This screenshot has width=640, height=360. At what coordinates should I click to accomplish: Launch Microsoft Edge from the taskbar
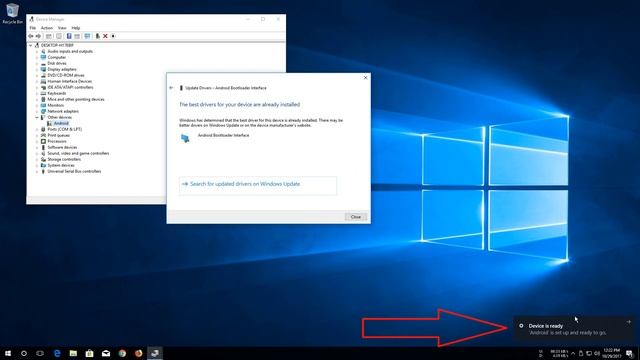[x=57, y=353]
